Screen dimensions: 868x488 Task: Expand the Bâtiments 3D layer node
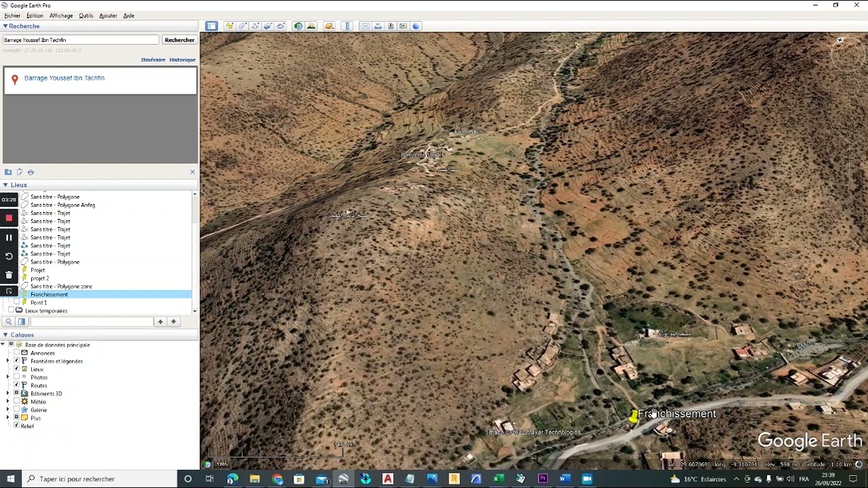point(7,393)
